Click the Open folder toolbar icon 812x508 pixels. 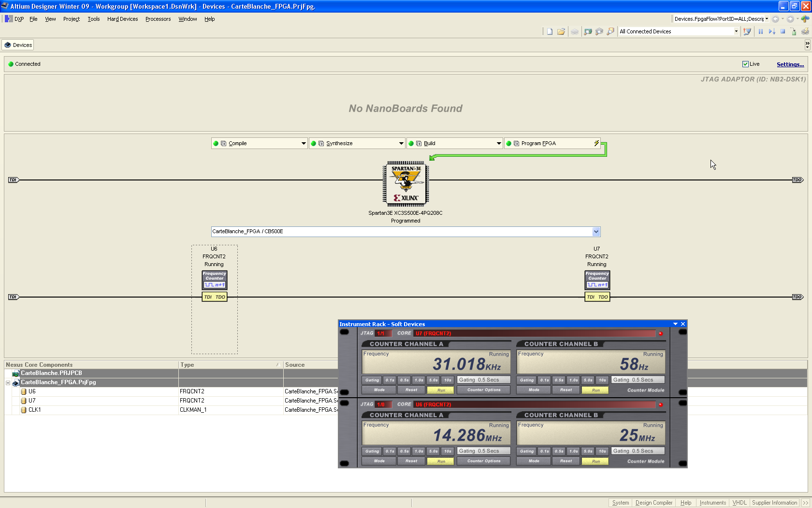(561, 31)
